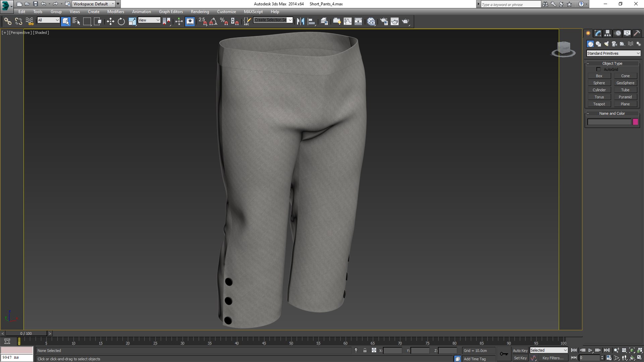Select Cameras category in Create panel
Viewport: 644px width, 362px height.
coord(614,44)
